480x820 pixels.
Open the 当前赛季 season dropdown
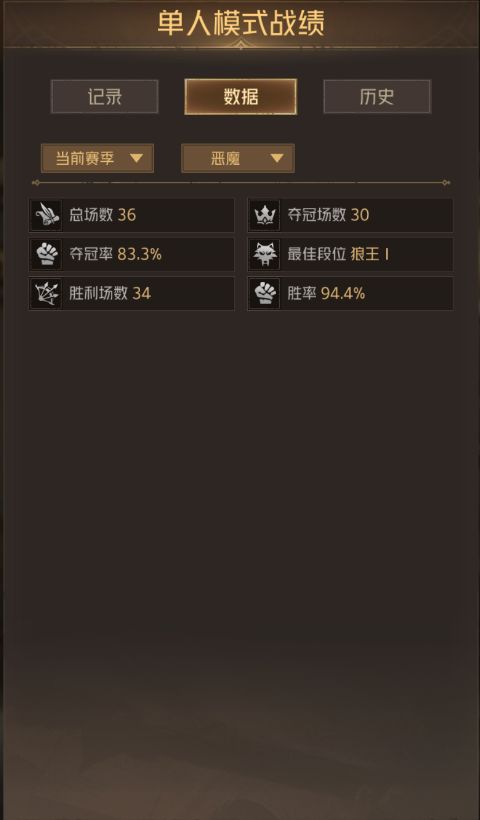pos(97,158)
